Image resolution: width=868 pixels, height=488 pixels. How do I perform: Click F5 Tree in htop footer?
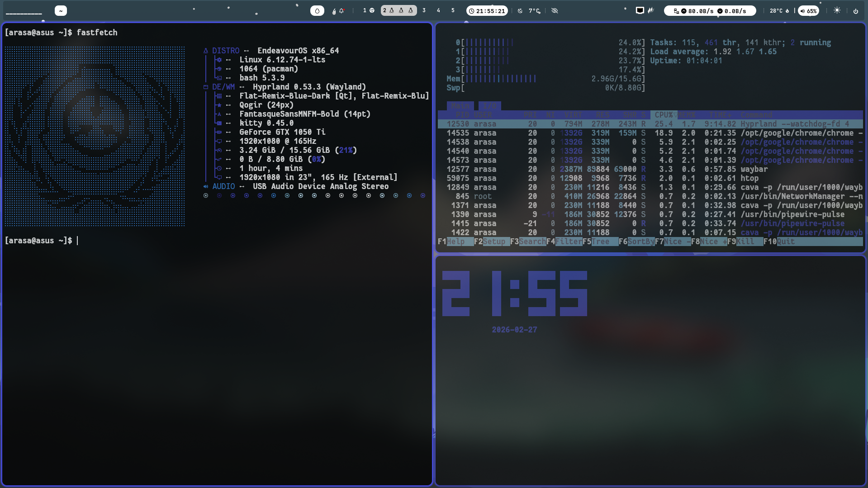[600, 242]
